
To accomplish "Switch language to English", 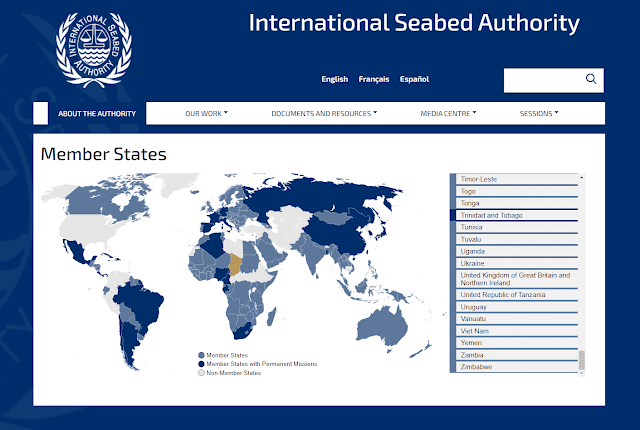I will click(x=335, y=79).
